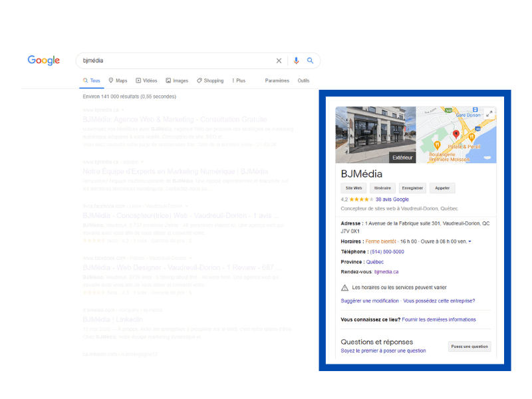Select the Maps pin icon in the results bar
Screen dimensions: 532x399
coord(111,80)
